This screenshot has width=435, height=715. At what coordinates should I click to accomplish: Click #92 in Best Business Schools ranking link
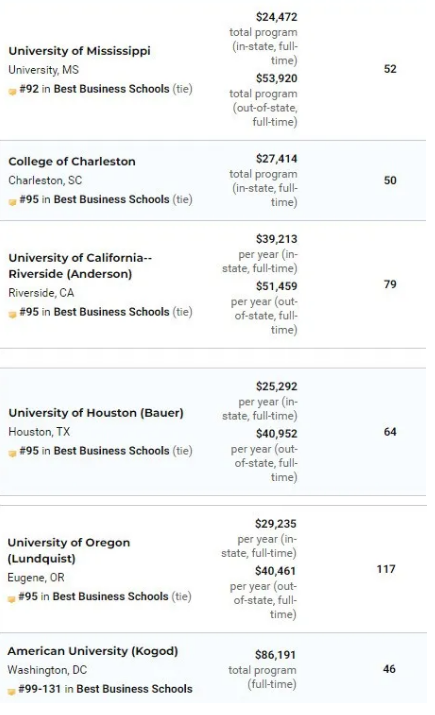click(x=106, y=89)
